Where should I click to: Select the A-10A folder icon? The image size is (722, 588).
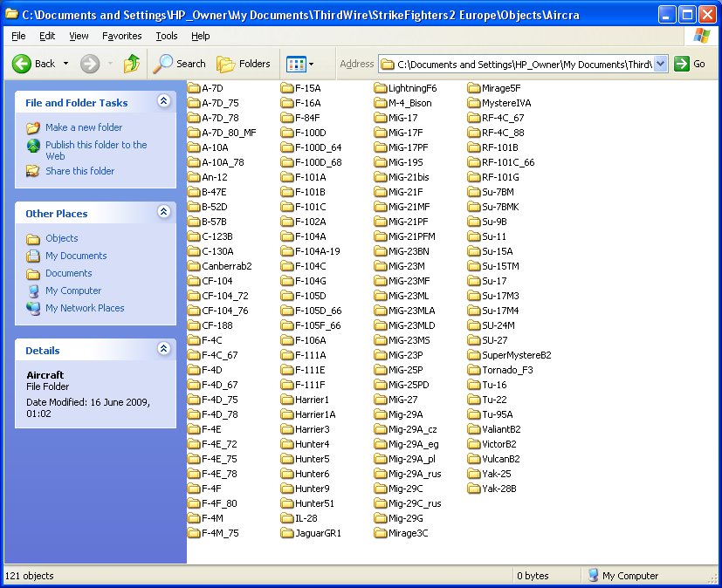pos(194,147)
